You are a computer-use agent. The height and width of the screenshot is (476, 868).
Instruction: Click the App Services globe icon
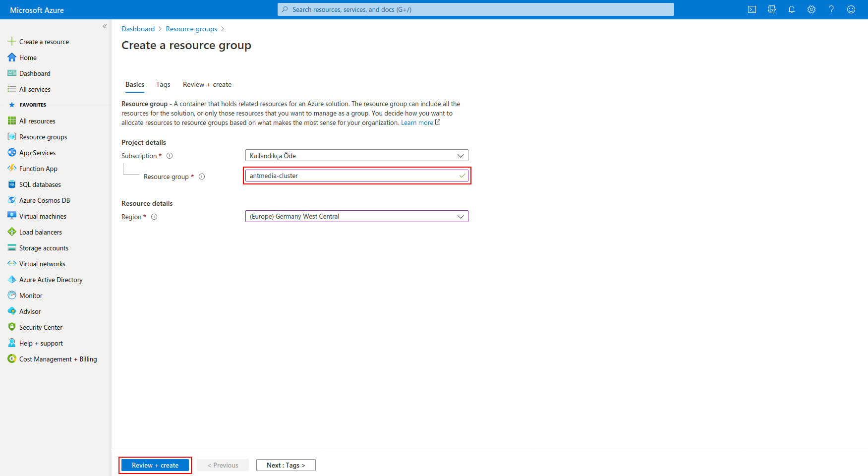(12, 153)
